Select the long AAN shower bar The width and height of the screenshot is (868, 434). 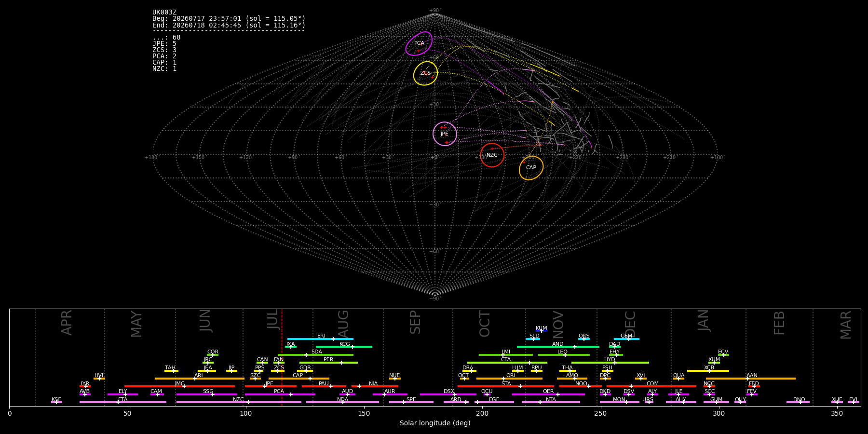point(751,379)
